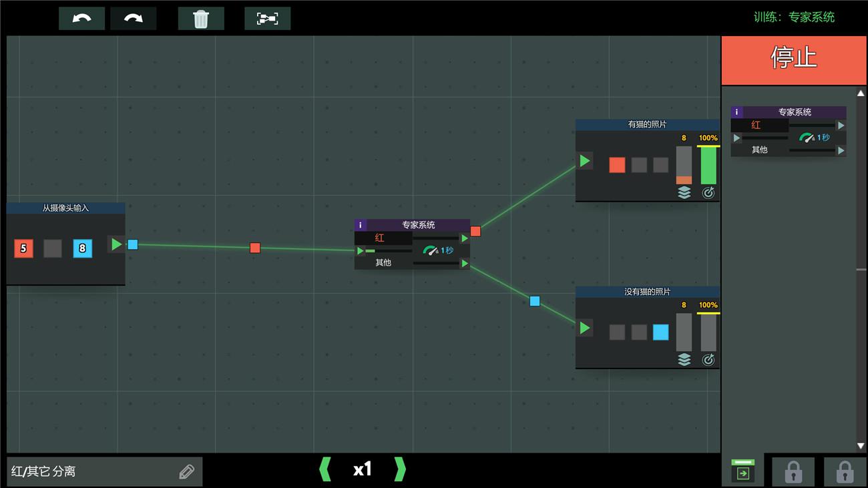Click the red swatch numbered 5

pos(23,248)
